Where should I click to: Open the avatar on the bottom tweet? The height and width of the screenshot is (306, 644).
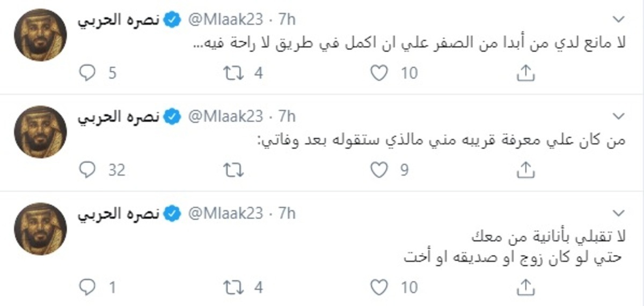(40, 229)
